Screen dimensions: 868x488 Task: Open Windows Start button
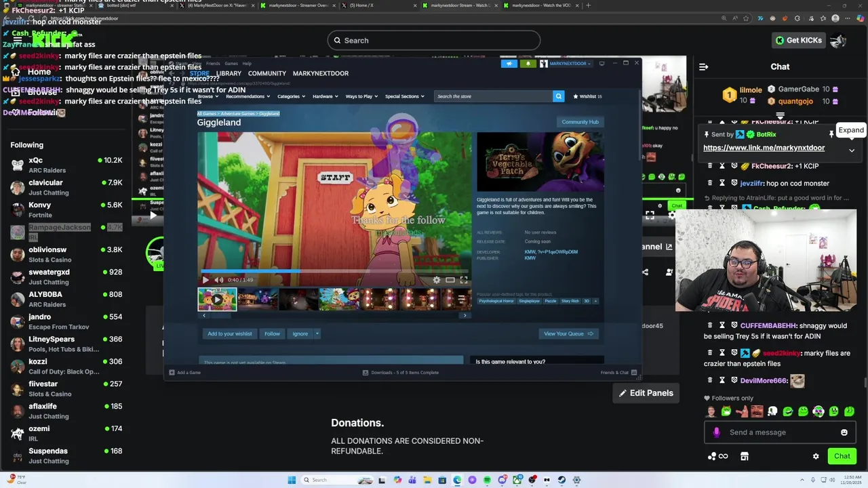[292, 480]
